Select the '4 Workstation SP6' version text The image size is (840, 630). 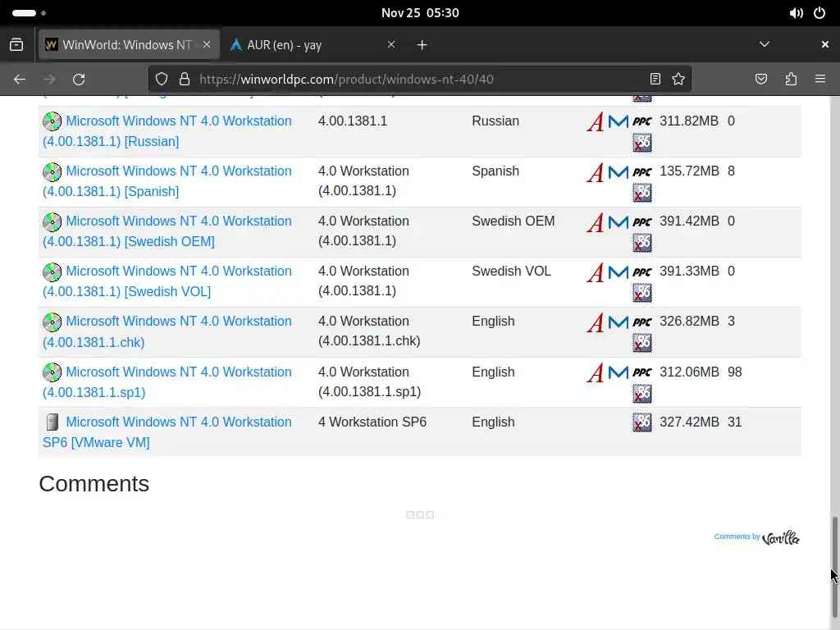(372, 422)
